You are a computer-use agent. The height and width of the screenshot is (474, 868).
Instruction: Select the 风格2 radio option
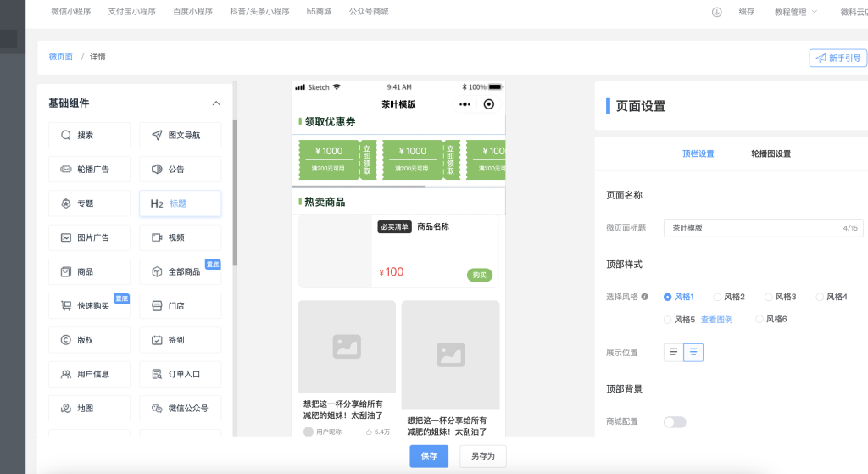tap(718, 297)
